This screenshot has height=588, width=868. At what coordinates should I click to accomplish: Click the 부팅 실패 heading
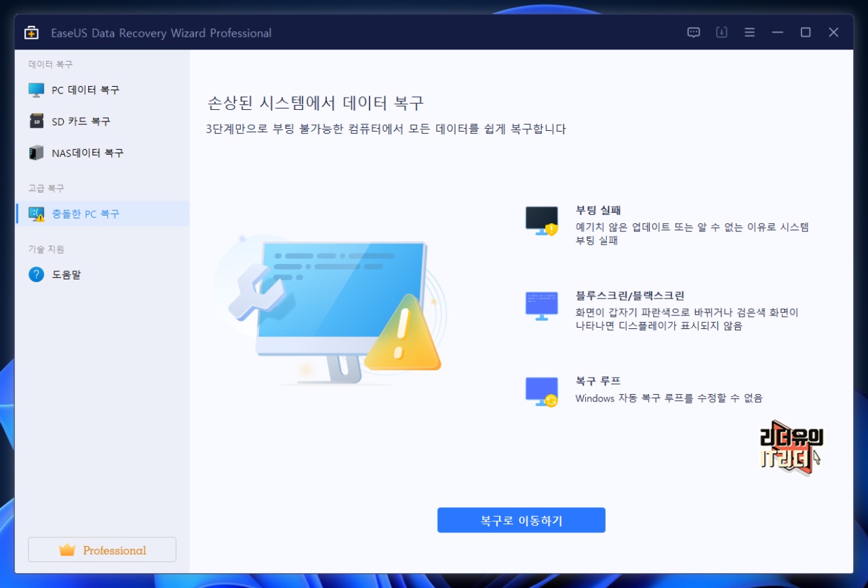598,211
